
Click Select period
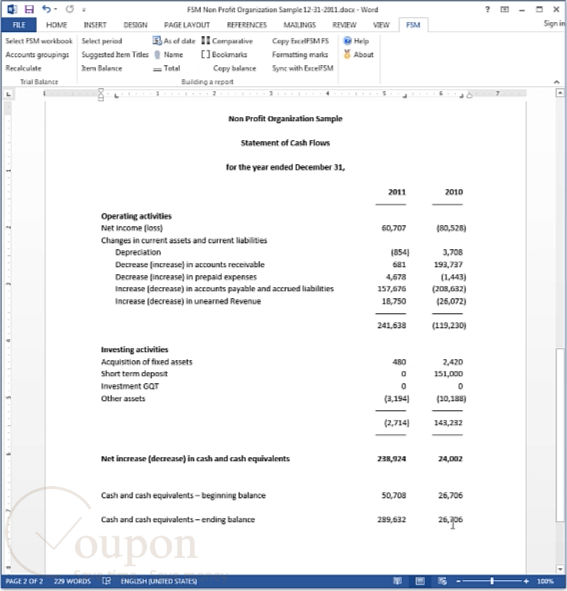point(102,41)
